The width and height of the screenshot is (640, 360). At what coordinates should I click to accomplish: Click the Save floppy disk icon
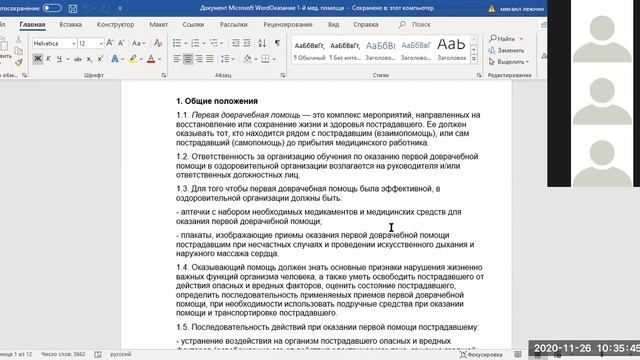coord(73,8)
